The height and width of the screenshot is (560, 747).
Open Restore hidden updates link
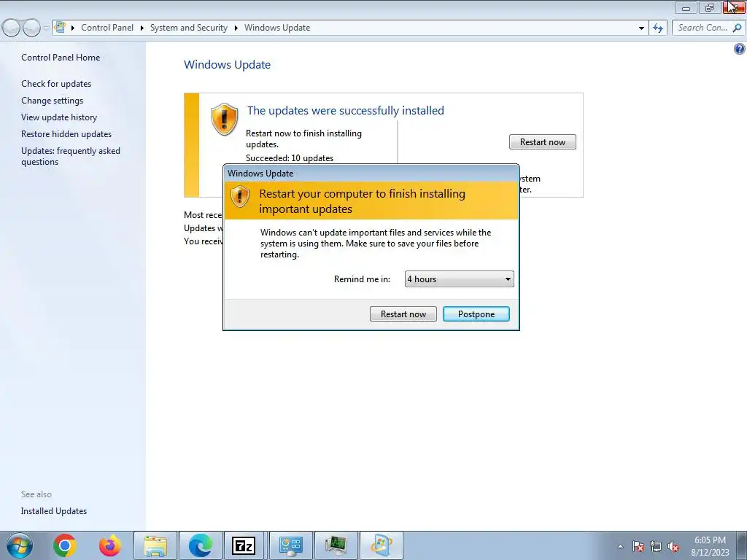click(66, 134)
